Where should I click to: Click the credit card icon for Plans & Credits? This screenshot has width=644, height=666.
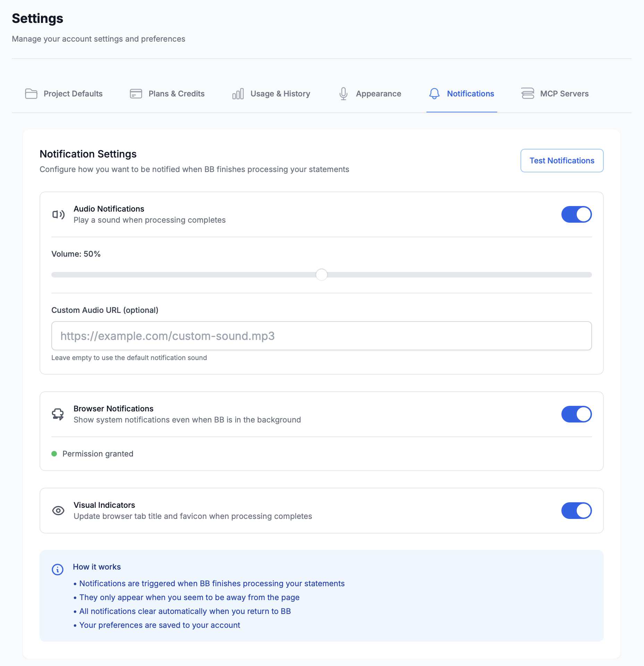136,94
